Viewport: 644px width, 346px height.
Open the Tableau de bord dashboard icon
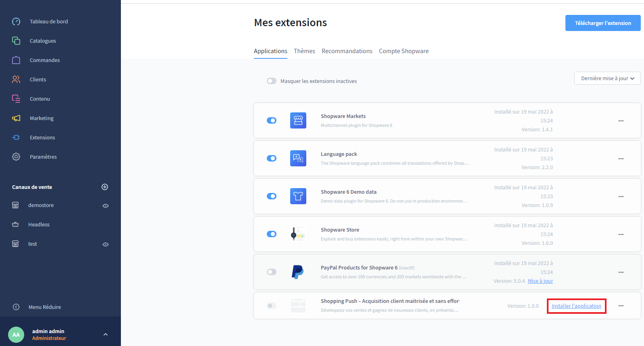pos(16,21)
